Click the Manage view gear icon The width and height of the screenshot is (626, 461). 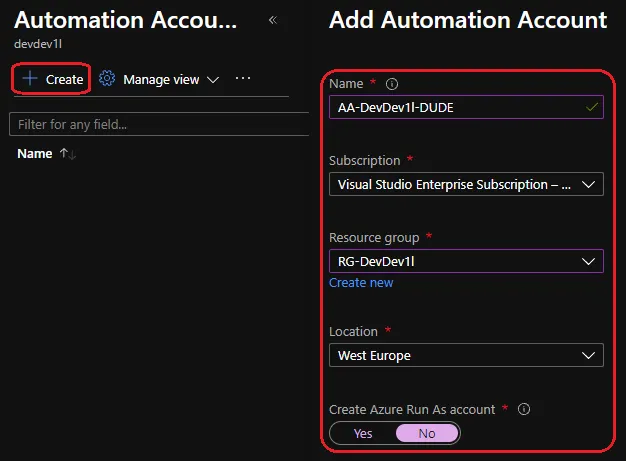click(107, 79)
